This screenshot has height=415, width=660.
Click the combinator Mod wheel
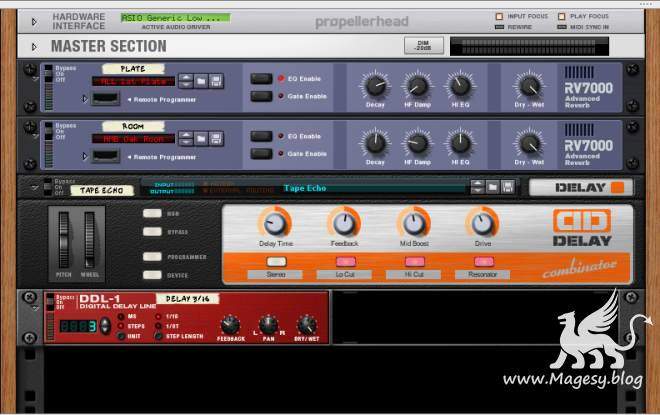[x=89, y=239]
